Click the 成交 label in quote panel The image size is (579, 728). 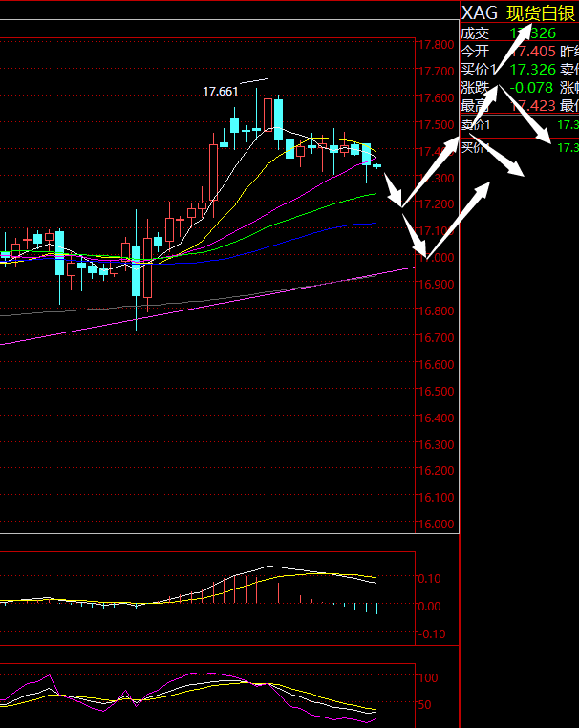click(x=475, y=33)
